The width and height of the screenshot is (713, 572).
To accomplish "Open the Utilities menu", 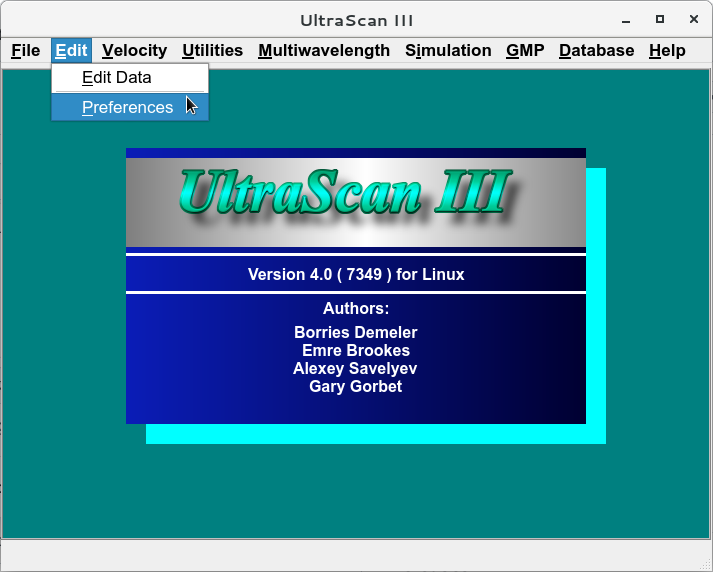I will pyautogui.click(x=212, y=50).
